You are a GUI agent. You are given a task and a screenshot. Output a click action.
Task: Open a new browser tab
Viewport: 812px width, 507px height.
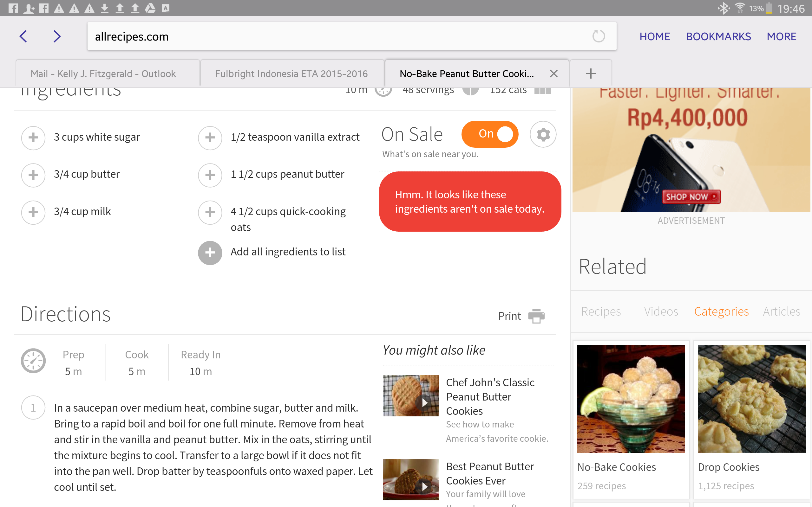click(x=591, y=74)
